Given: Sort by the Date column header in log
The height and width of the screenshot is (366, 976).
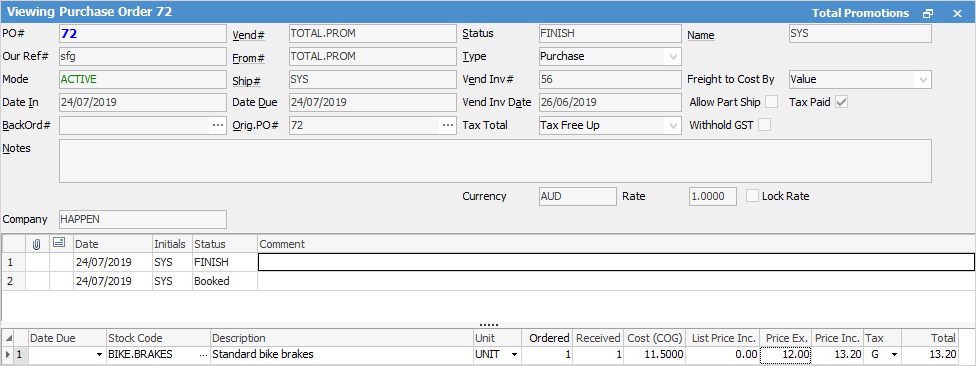Looking at the screenshot, I should tap(113, 244).
